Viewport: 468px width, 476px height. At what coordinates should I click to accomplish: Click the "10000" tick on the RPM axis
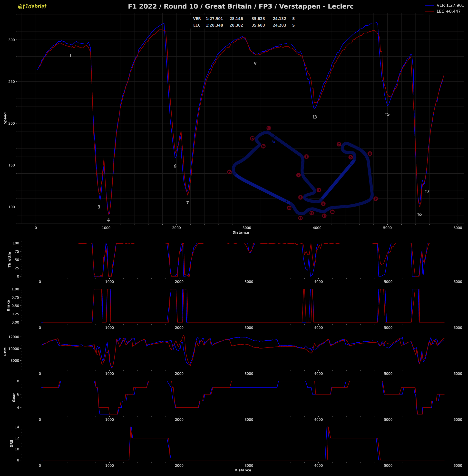(x=14, y=349)
